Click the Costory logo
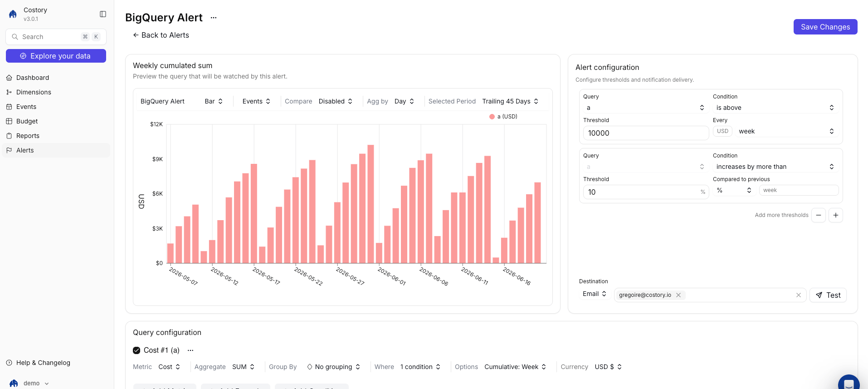868x389 pixels. (13, 14)
